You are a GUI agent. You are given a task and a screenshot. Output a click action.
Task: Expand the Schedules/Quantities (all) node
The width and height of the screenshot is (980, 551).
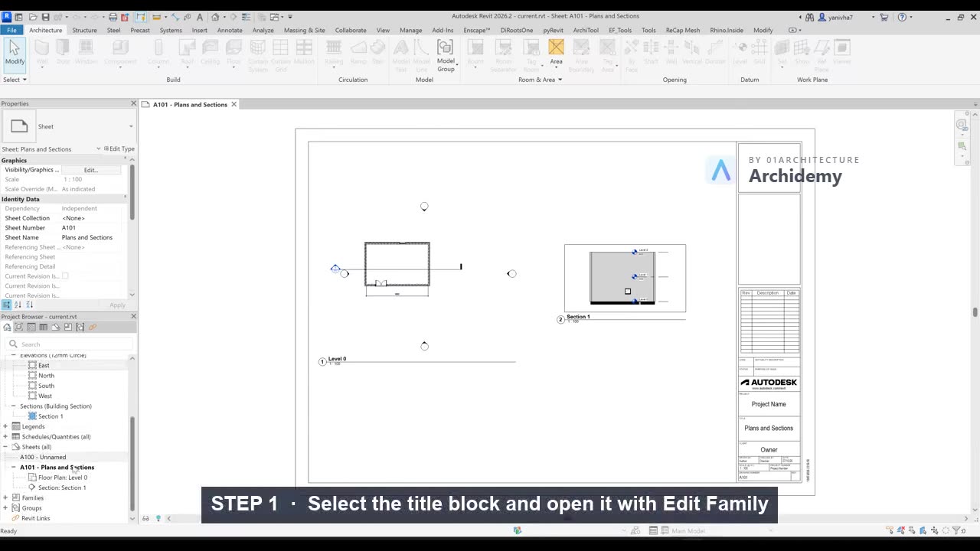coord(5,437)
